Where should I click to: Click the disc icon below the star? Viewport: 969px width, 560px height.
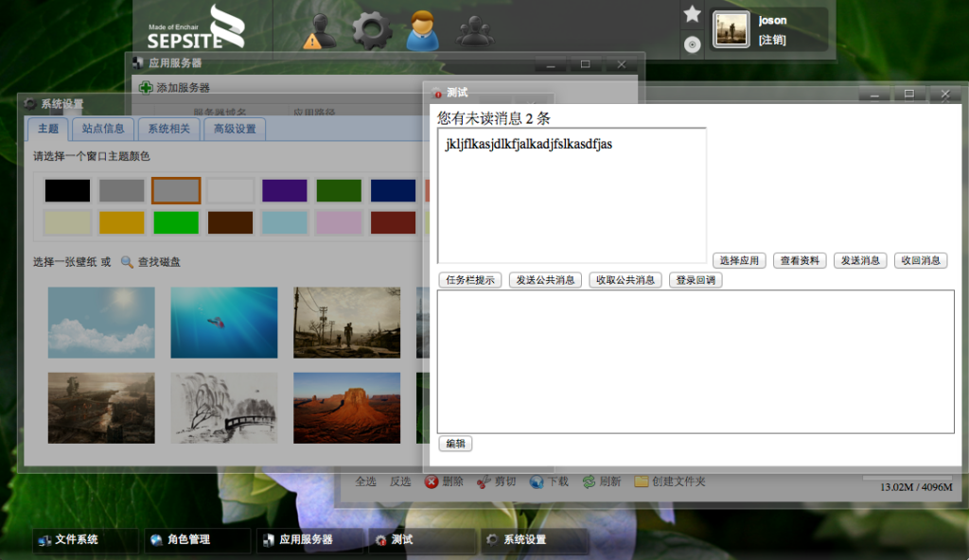pos(692,44)
